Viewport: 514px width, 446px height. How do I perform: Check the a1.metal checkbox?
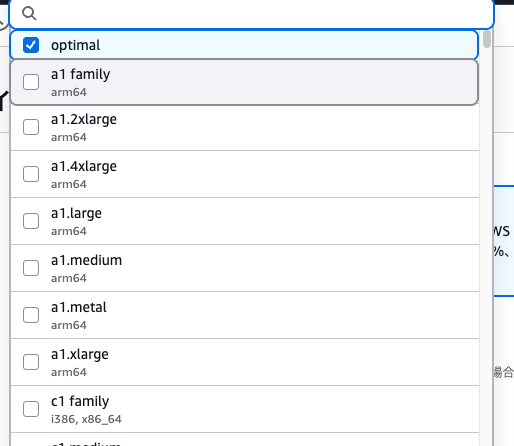point(31,315)
